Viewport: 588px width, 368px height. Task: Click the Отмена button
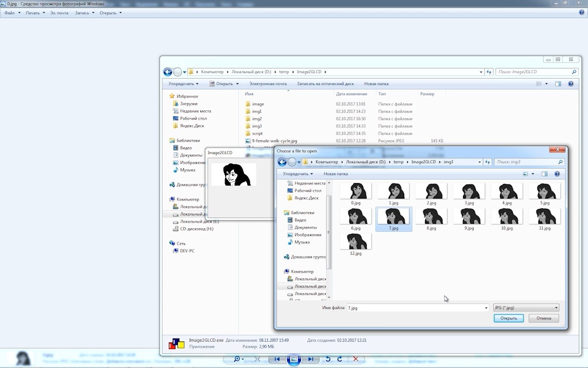coord(543,318)
